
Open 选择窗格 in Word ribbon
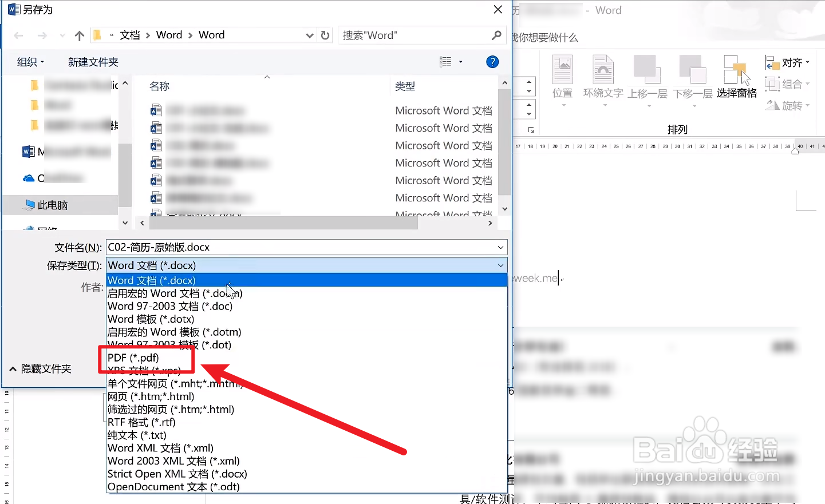pyautogui.click(x=737, y=77)
